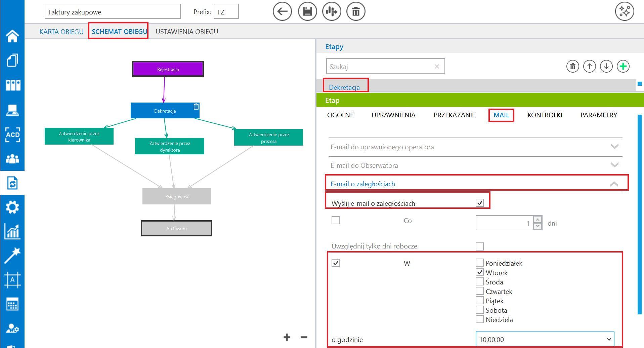Select Zatwierdzenie przez dyrektora node

pos(170,146)
